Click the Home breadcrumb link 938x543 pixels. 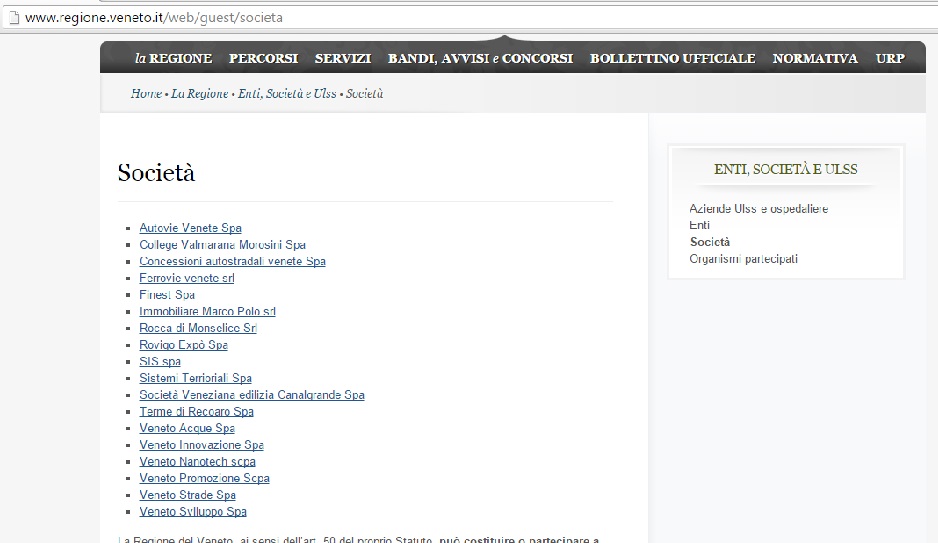[x=146, y=94]
